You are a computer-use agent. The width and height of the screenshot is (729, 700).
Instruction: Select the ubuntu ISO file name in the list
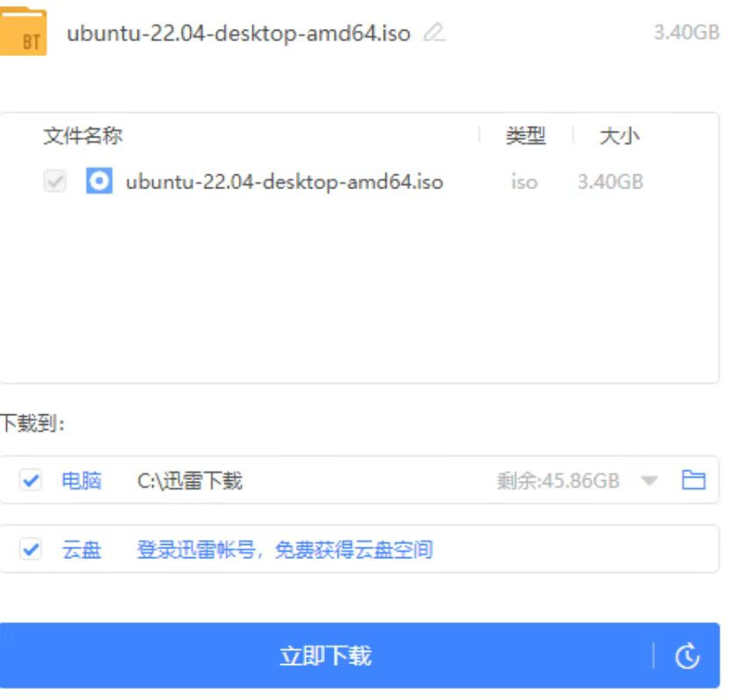point(284,182)
